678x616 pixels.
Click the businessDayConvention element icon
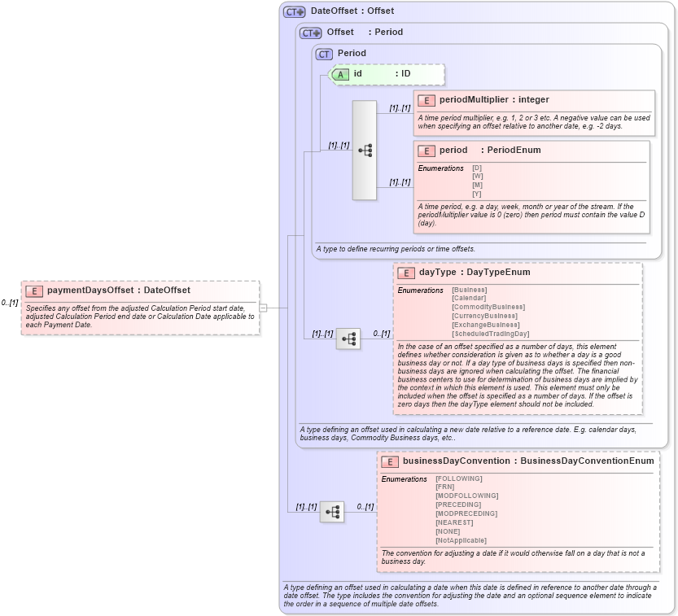[389, 461]
